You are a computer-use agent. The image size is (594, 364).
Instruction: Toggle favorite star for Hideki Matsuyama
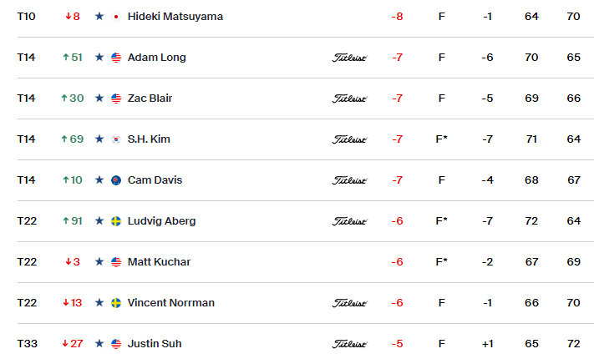[99, 16]
